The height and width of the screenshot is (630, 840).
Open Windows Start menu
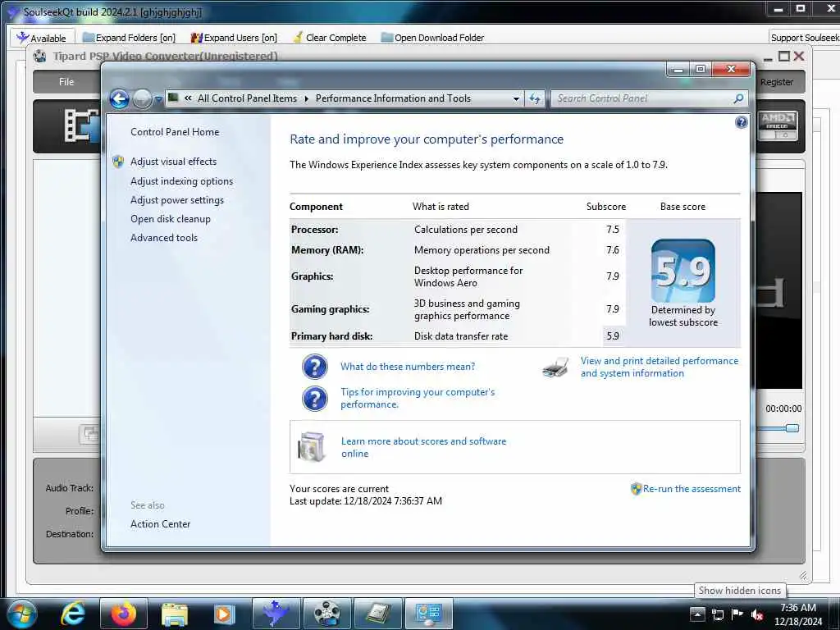21,614
